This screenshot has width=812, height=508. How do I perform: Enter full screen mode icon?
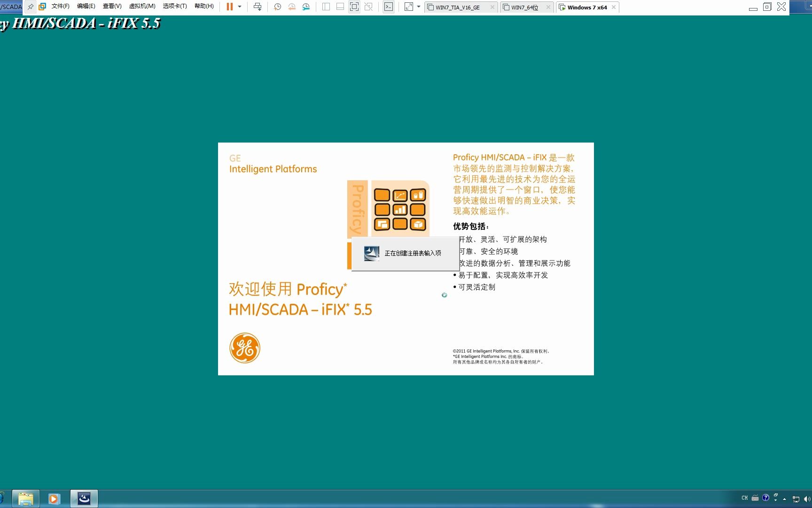[354, 7]
